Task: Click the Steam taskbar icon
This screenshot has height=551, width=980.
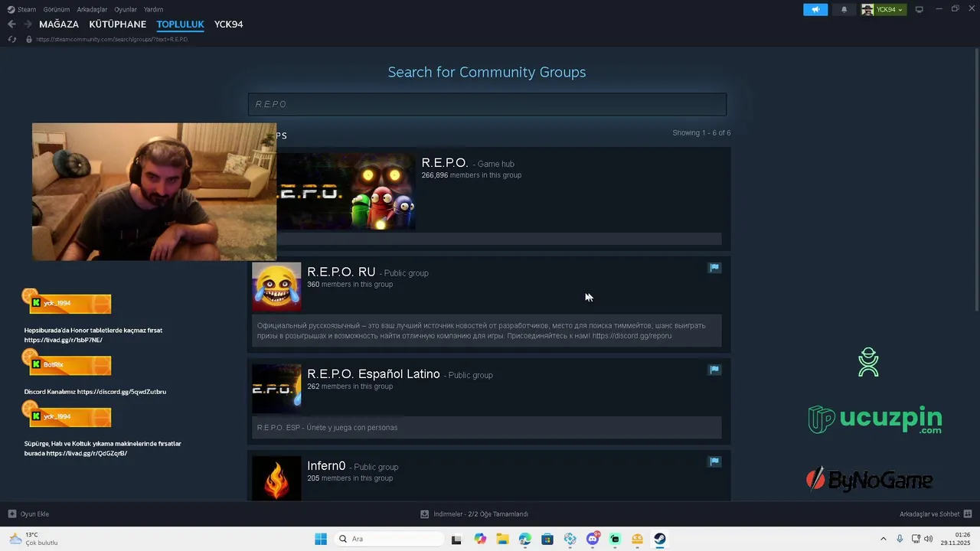Action: (660, 539)
